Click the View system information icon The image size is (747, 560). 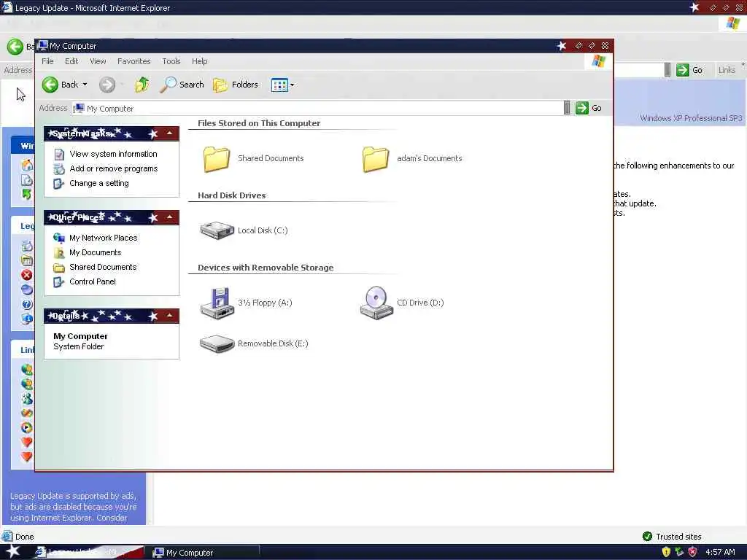[x=59, y=155]
